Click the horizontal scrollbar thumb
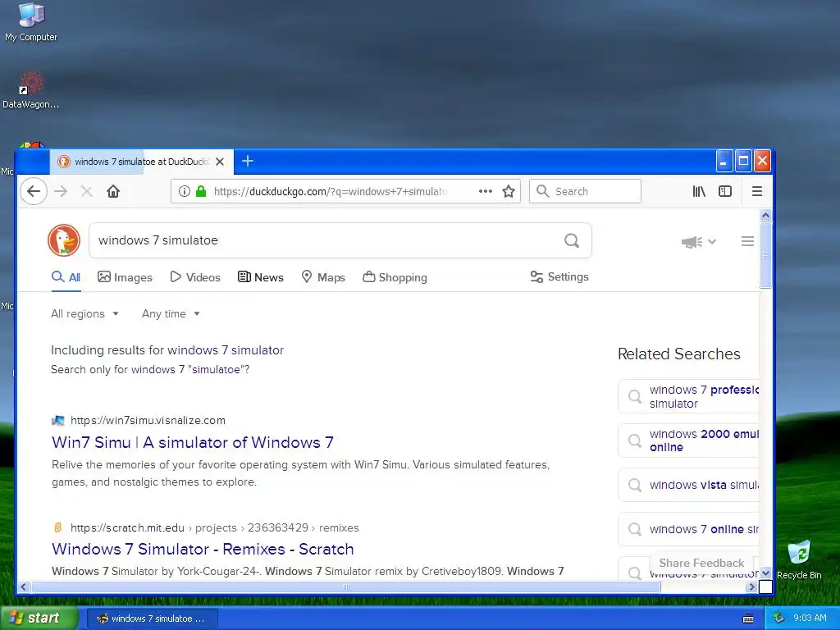Screen dimensions: 840x630 click(346, 587)
